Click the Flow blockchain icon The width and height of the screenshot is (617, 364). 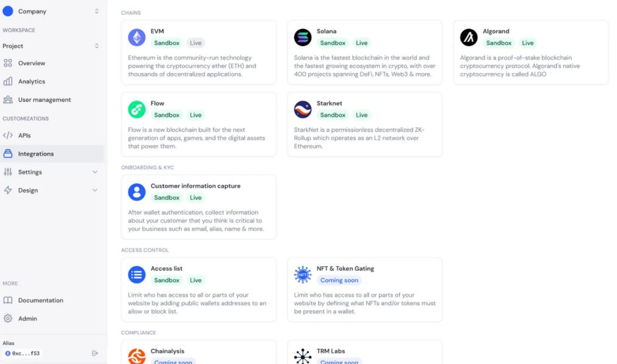coord(137,109)
